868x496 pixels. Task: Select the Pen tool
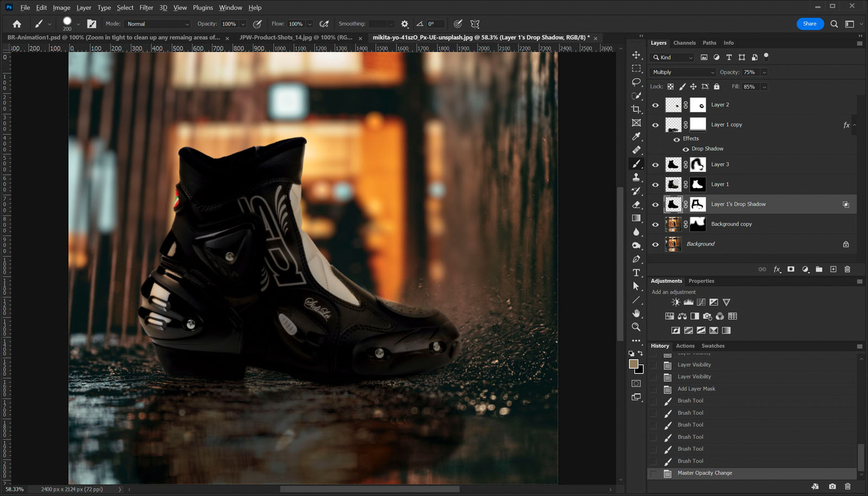click(x=636, y=259)
